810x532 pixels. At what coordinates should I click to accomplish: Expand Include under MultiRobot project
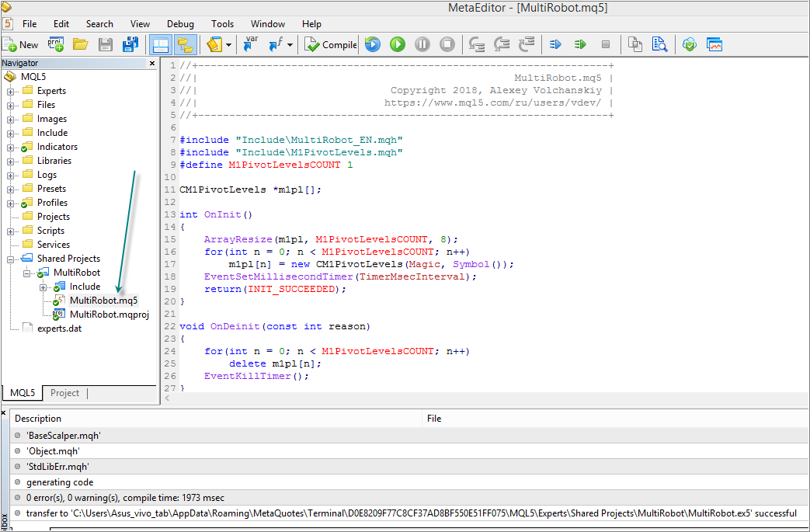(x=43, y=287)
